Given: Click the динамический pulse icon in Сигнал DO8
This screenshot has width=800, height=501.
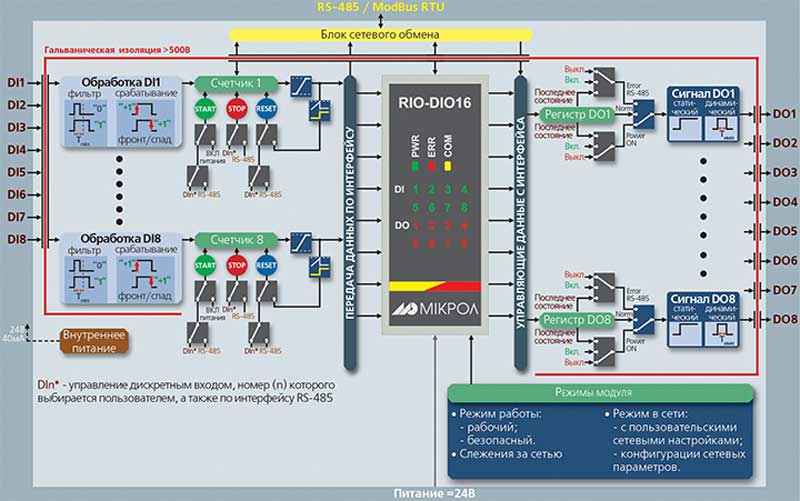Looking at the screenshot, I should click(721, 335).
